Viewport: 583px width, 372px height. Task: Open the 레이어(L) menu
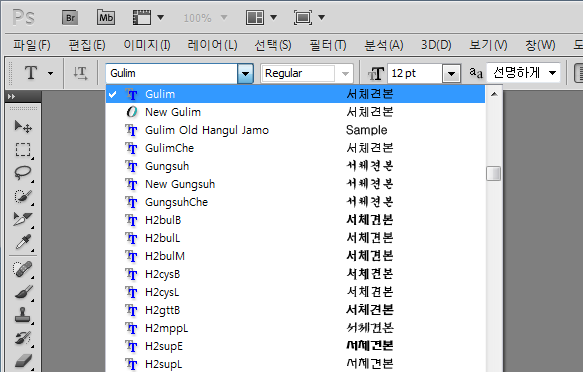(x=212, y=45)
